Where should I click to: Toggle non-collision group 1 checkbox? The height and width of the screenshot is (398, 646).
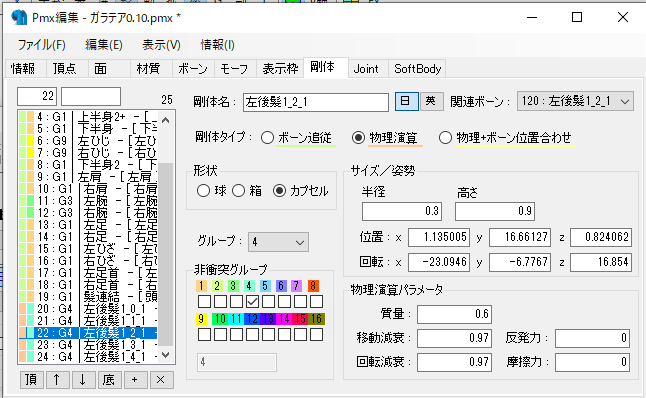204,301
